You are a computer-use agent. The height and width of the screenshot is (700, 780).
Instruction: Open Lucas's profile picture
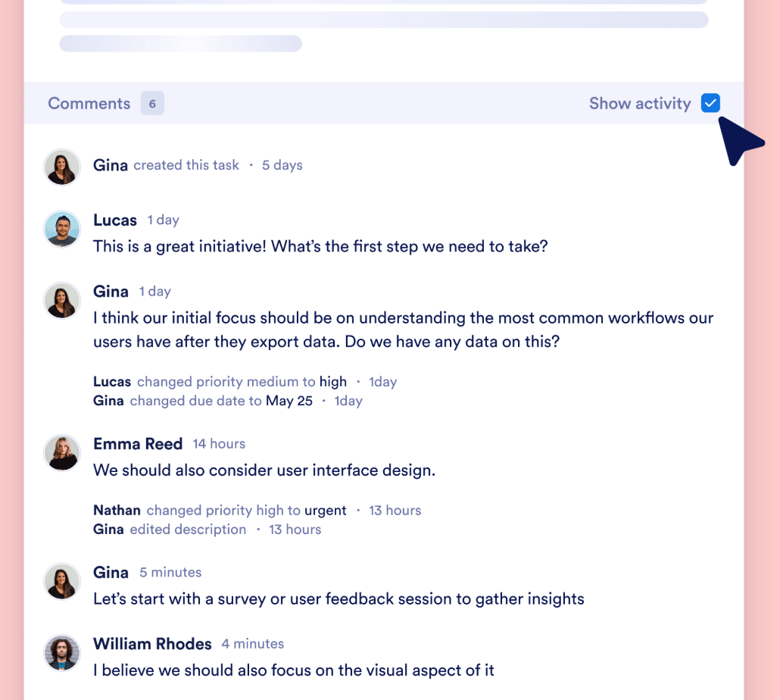[x=61, y=229]
